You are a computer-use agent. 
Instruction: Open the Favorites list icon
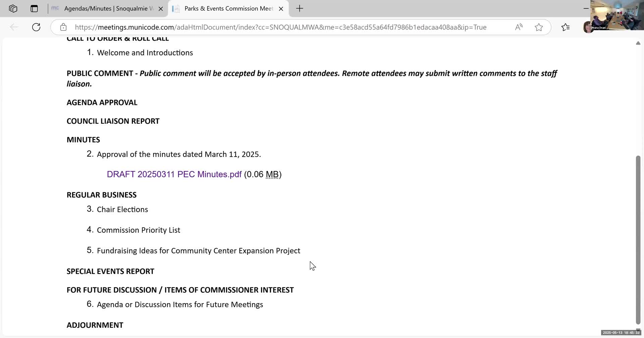coord(566,27)
